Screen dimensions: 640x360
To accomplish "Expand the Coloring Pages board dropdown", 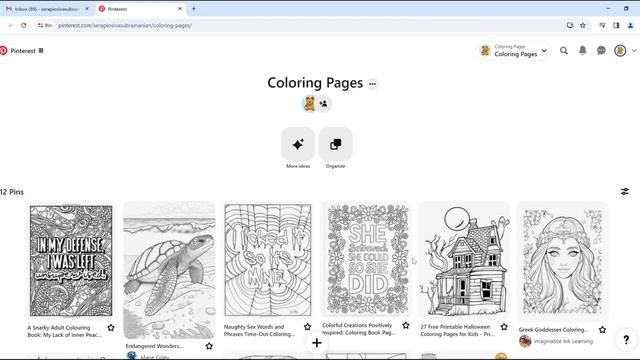I will pyautogui.click(x=514, y=51).
